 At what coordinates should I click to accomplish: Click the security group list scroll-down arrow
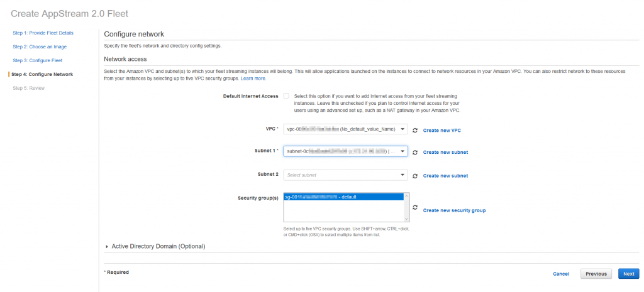point(407,219)
